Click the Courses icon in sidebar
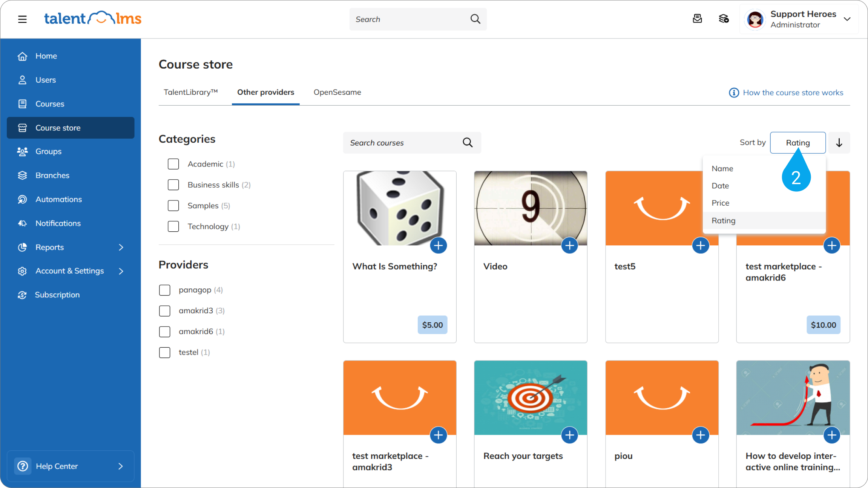868x488 pixels. click(x=22, y=104)
